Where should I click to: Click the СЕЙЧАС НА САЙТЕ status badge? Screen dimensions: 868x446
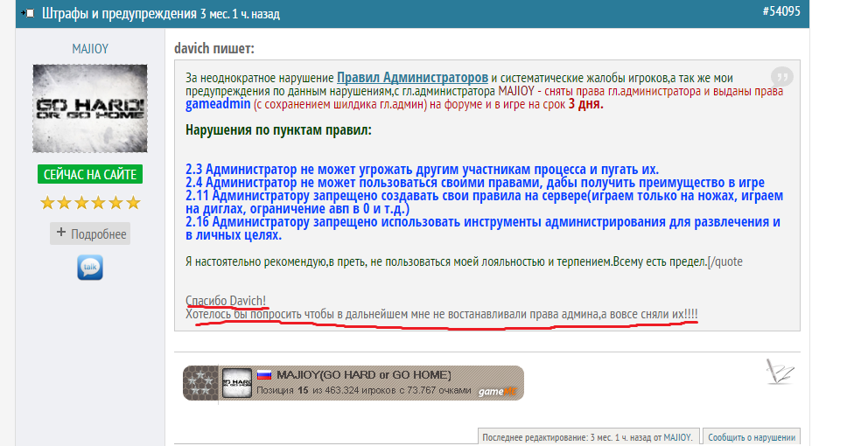pos(90,174)
